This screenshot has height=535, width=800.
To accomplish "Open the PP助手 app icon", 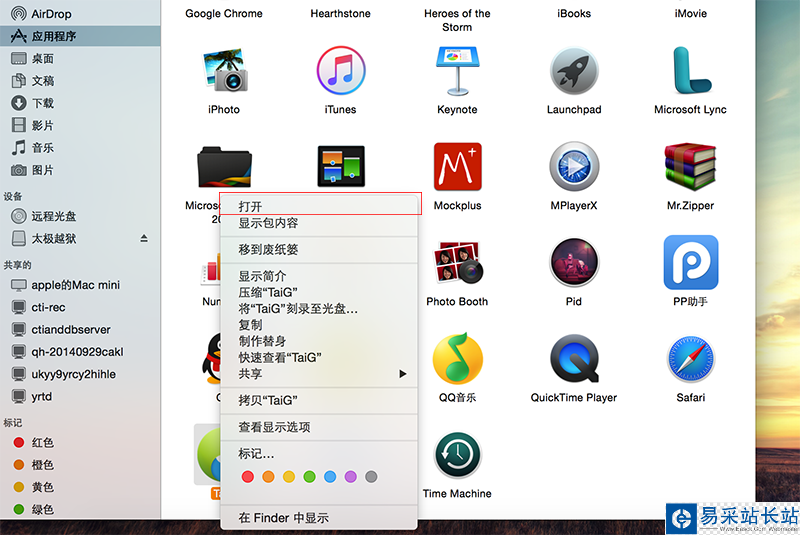I will [x=691, y=262].
